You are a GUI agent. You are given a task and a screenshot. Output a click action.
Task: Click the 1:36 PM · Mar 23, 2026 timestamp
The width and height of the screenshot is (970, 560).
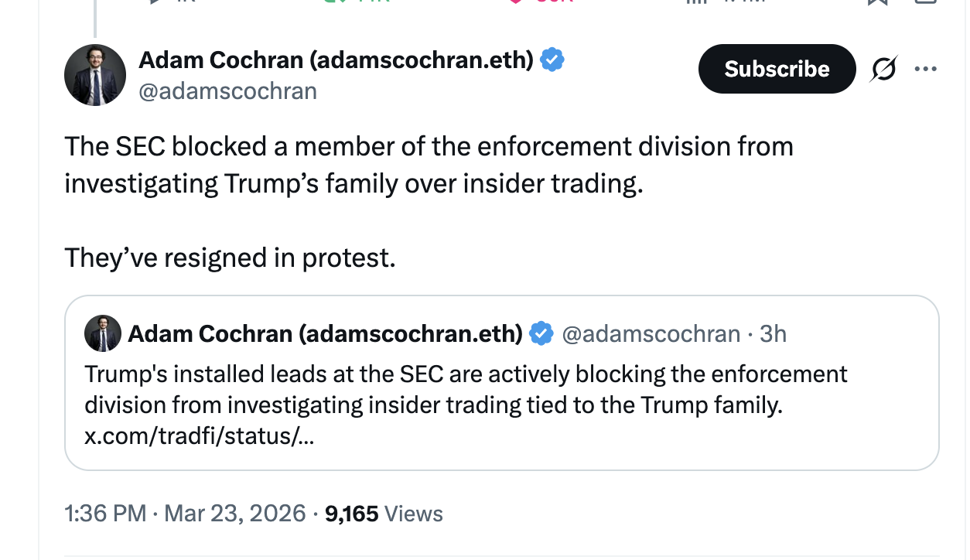pyautogui.click(x=185, y=514)
